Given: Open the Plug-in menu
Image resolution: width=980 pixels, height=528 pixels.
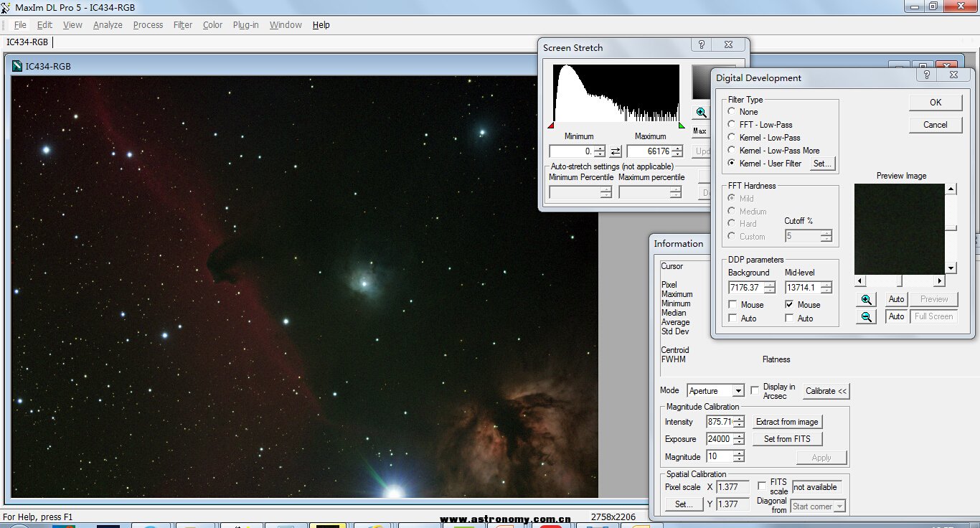Looking at the screenshot, I should [x=245, y=25].
